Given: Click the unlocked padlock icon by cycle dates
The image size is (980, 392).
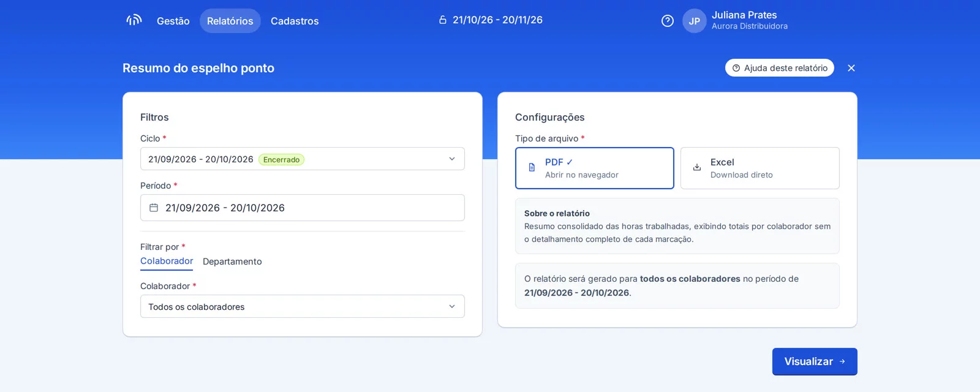Looking at the screenshot, I should click(x=443, y=20).
